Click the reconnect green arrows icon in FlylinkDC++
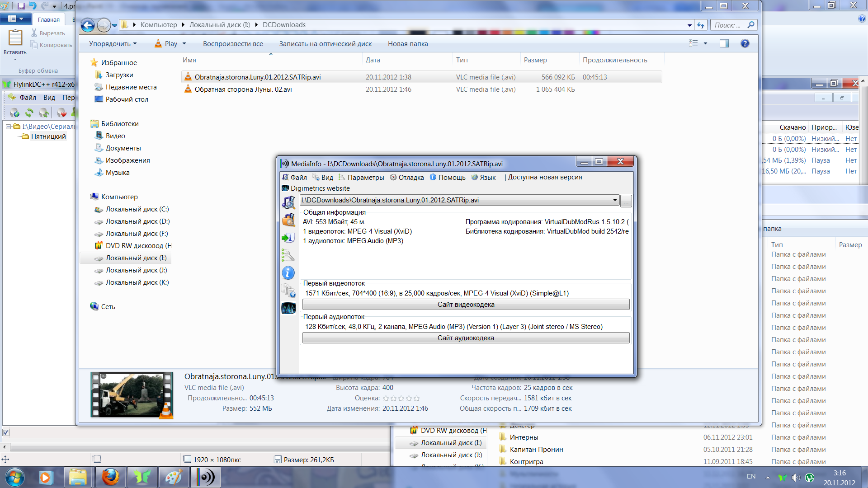Image resolution: width=868 pixels, height=488 pixels. tap(29, 113)
